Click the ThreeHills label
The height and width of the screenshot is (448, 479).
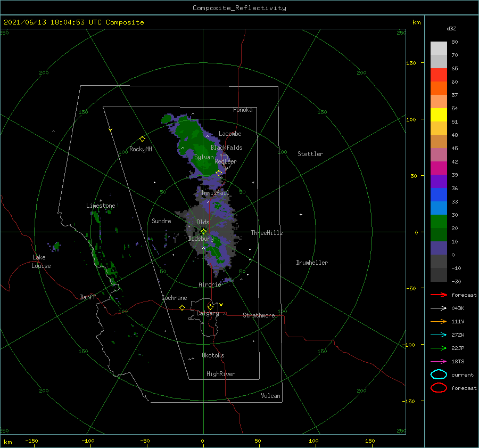click(x=267, y=233)
